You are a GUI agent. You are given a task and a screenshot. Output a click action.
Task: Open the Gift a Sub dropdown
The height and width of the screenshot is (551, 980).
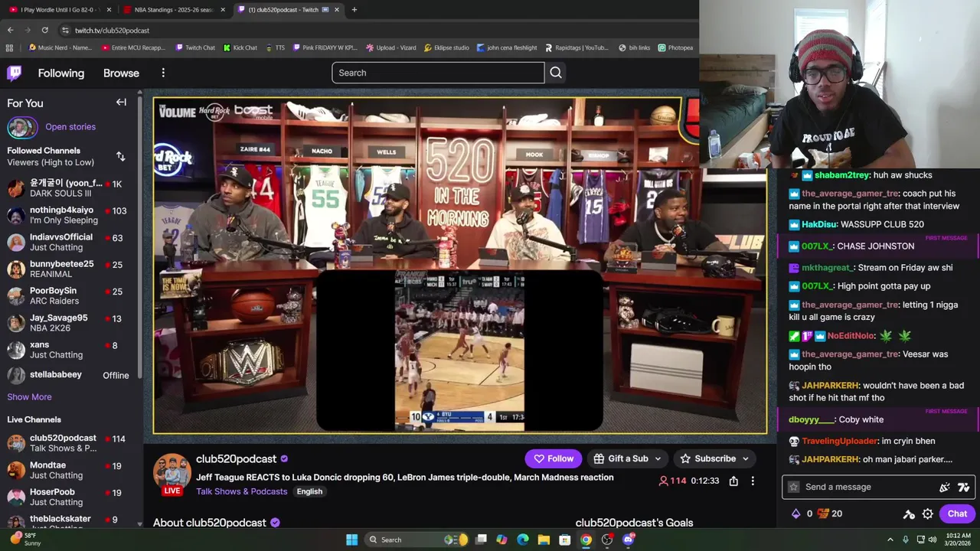(x=629, y=458)
